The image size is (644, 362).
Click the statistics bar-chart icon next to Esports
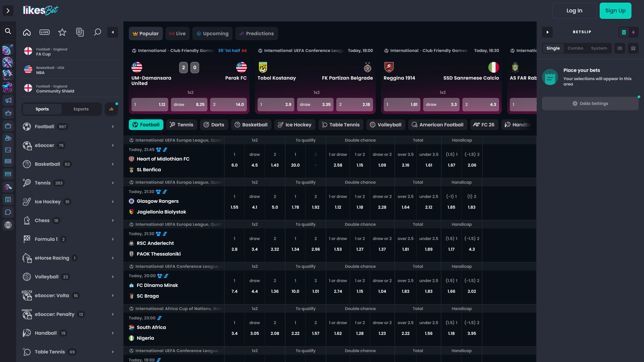(x=111, y=109)
